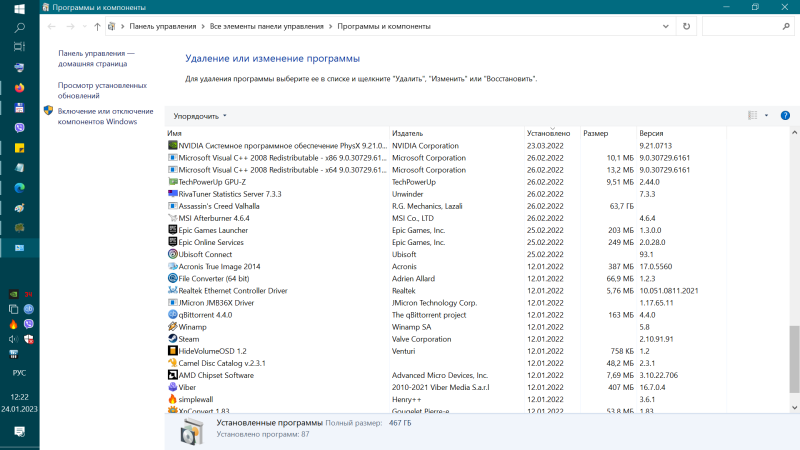The image size is (800, 450).
Task: Click the search box in the window
Action: tap(748, 27)
